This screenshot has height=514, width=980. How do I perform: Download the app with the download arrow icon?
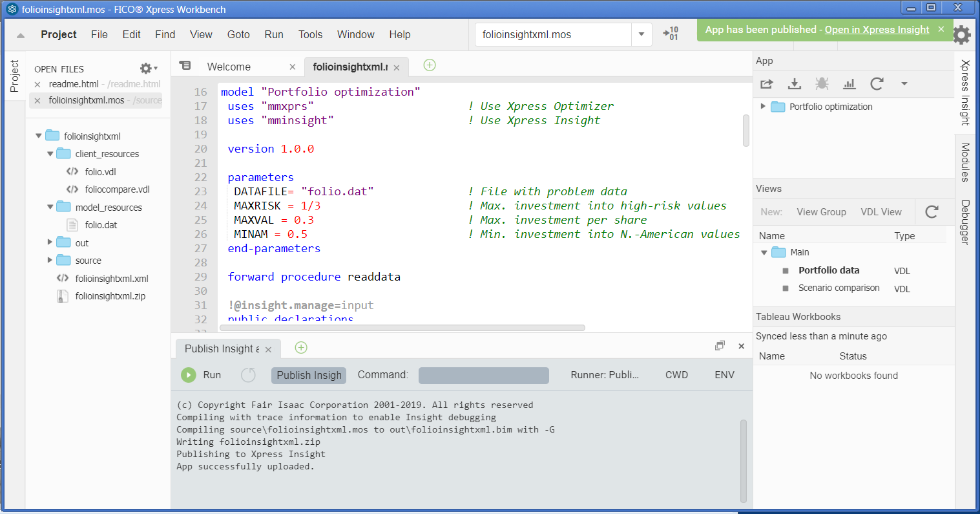pyautogui.click(x=795, y=83)
